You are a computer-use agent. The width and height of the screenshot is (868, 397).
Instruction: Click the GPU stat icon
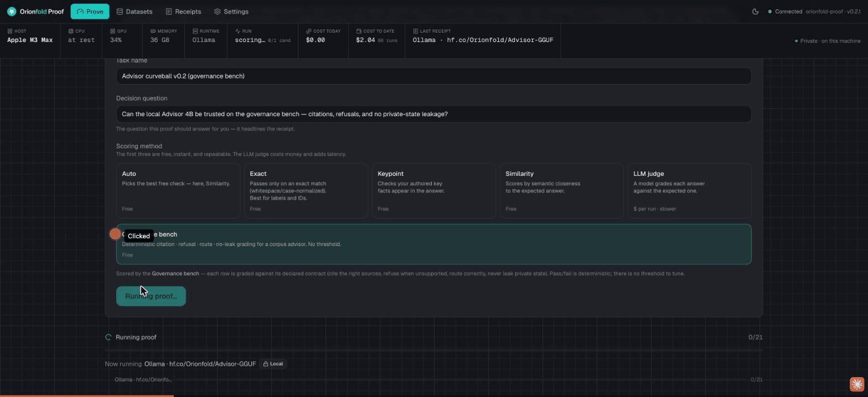tap(112, 31)
